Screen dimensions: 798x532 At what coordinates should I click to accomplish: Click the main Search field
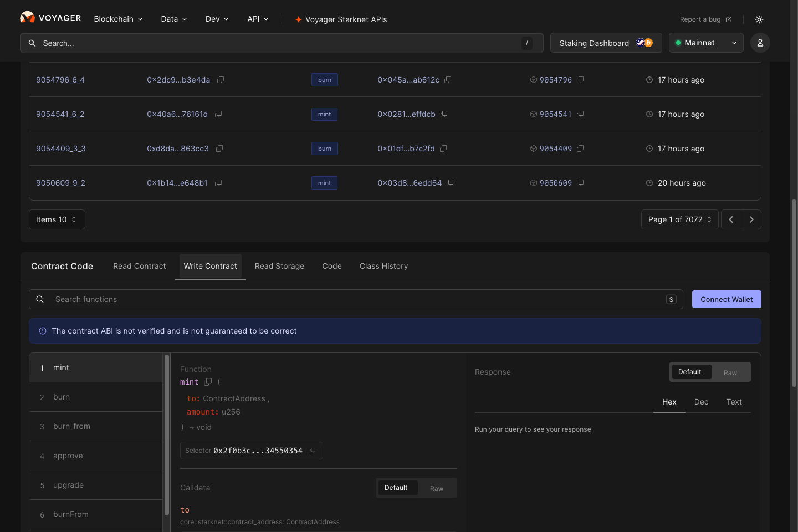coord(282,43)
